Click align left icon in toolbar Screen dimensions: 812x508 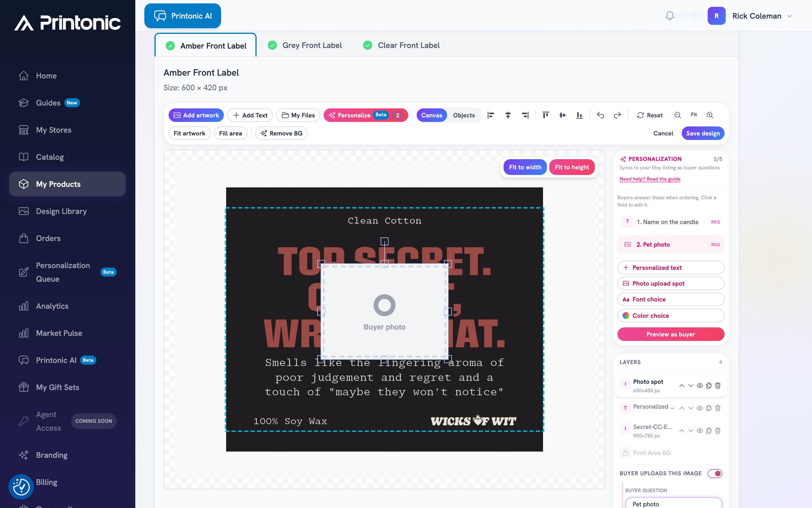point(491,115)
